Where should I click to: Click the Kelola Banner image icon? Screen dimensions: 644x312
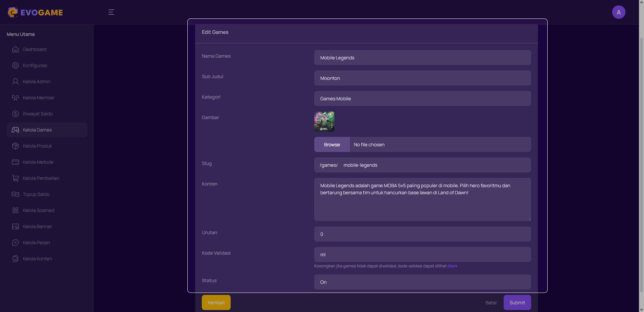coord(15,226)
